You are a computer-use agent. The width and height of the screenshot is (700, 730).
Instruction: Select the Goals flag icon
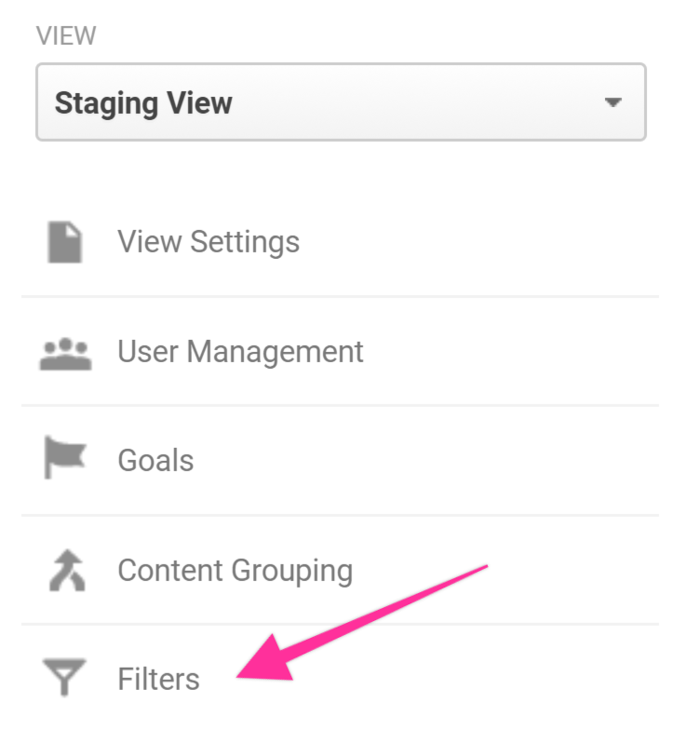click(x=65, y=460)
